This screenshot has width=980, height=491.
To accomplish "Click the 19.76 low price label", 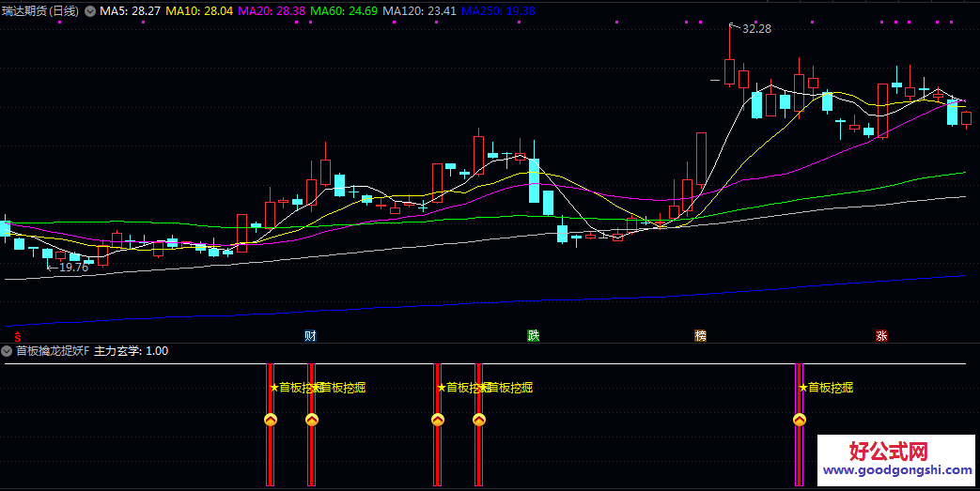I will point(72,268).
